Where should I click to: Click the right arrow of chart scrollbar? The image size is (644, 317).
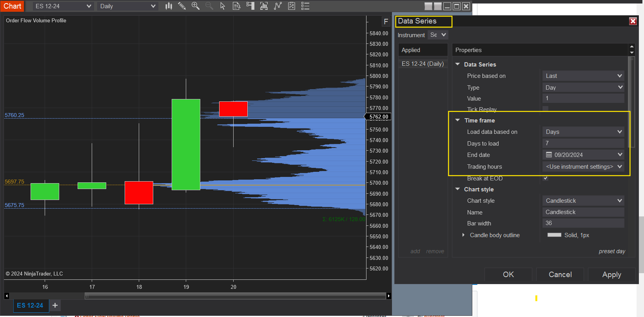(x=388, y=296)
